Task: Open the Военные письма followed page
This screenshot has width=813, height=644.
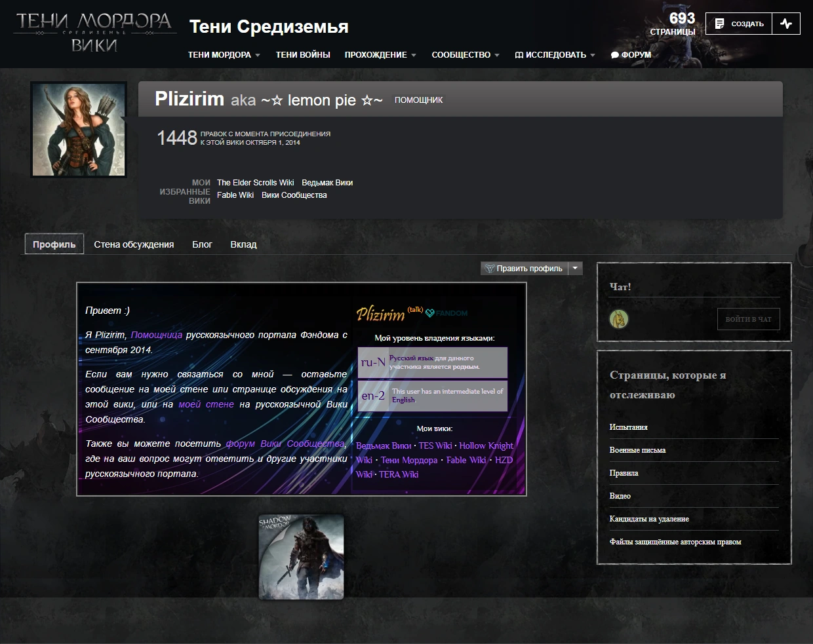Action: [x=637, y=450]
